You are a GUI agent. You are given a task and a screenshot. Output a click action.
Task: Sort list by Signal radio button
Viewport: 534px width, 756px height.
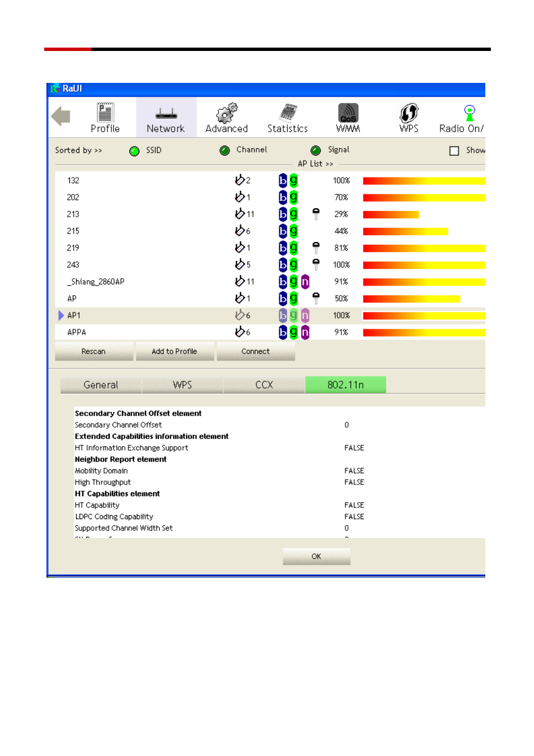pyautogui.click(x=316, y=151)
